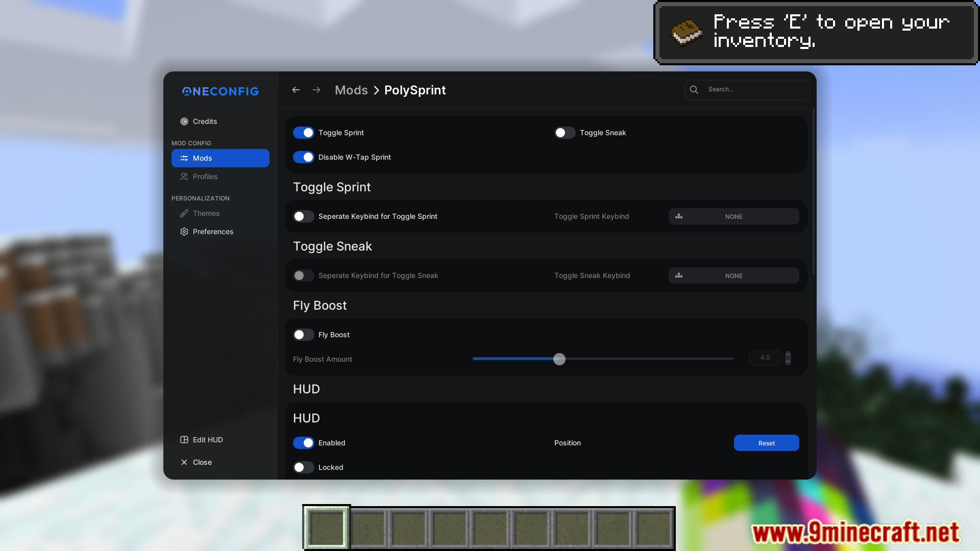Click the PolySprint breadcrumb title
The width and height of the screenshot is (980, 551).
415,90
